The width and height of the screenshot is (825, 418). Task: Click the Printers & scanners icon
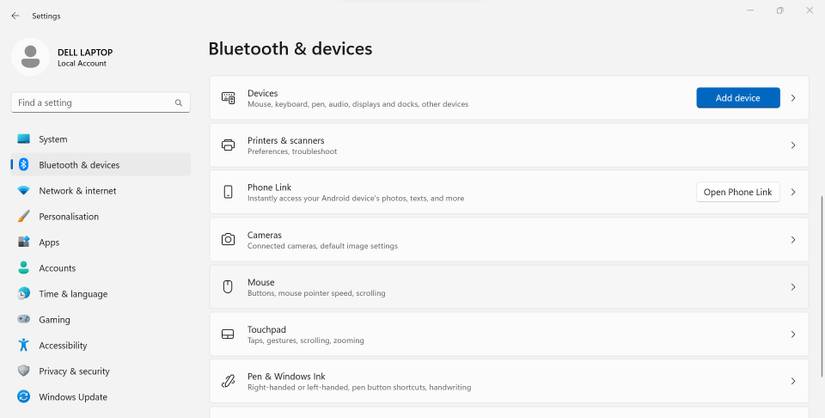tap(228, 145)
